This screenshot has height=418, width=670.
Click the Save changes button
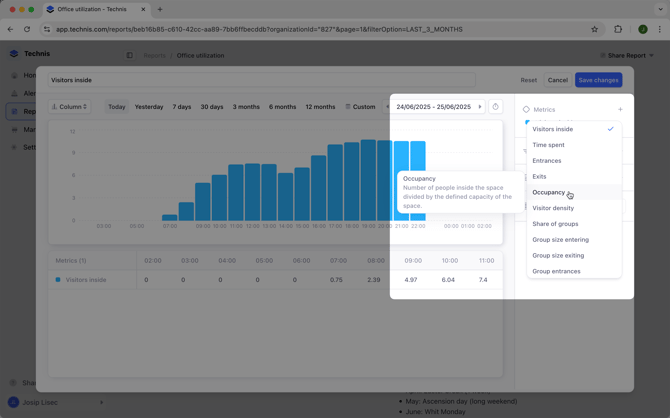click(x=598, y=80)
